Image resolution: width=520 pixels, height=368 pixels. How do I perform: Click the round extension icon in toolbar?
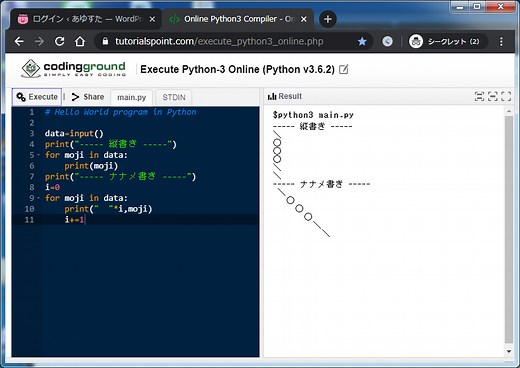click(x=387, y=41)
